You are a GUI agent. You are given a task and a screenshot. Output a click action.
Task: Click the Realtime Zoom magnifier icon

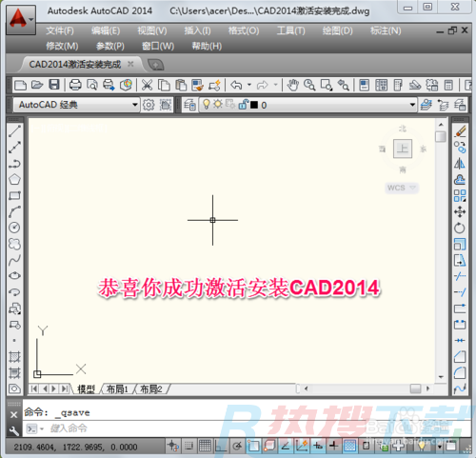pyautogui.click(x=309, y=85)
